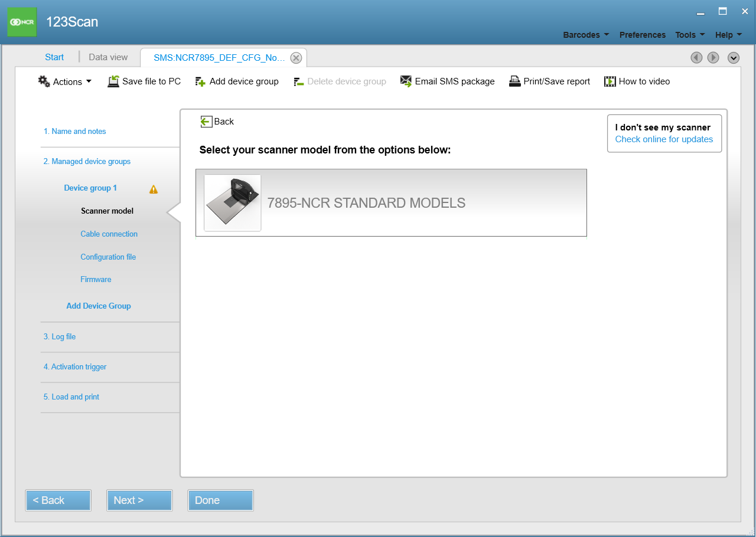
Task: Go to step 3. Log file
Action: coord(60,337)
